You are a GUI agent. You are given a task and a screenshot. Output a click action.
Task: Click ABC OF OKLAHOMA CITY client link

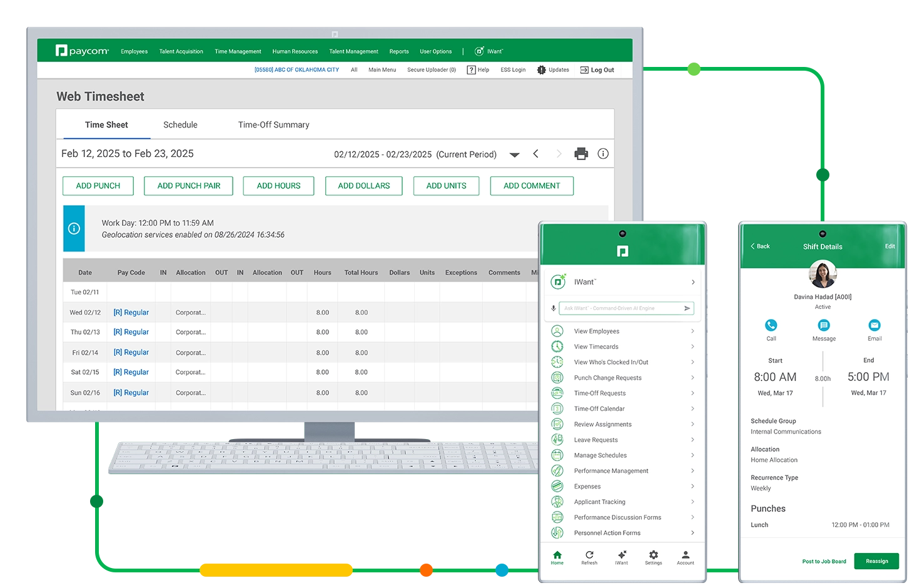(296, 70)
